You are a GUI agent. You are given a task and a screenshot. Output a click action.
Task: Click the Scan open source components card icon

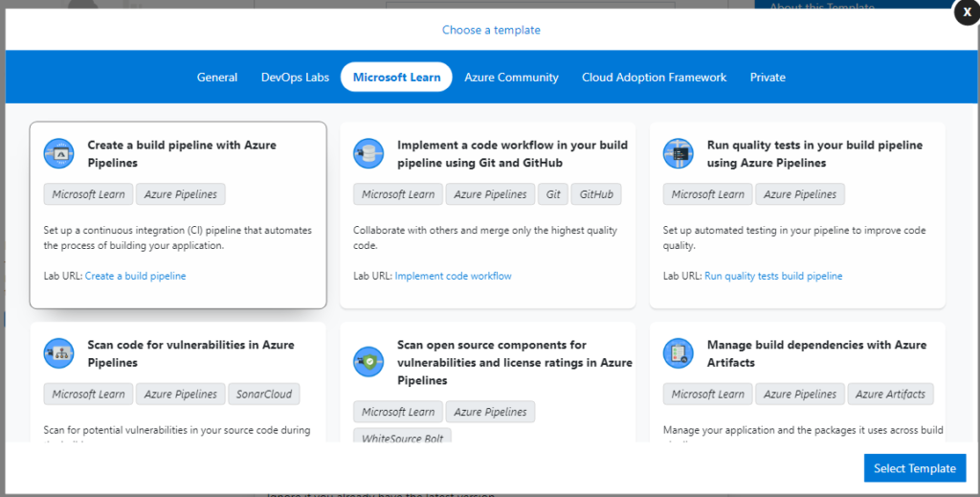(x=368, y=362)
